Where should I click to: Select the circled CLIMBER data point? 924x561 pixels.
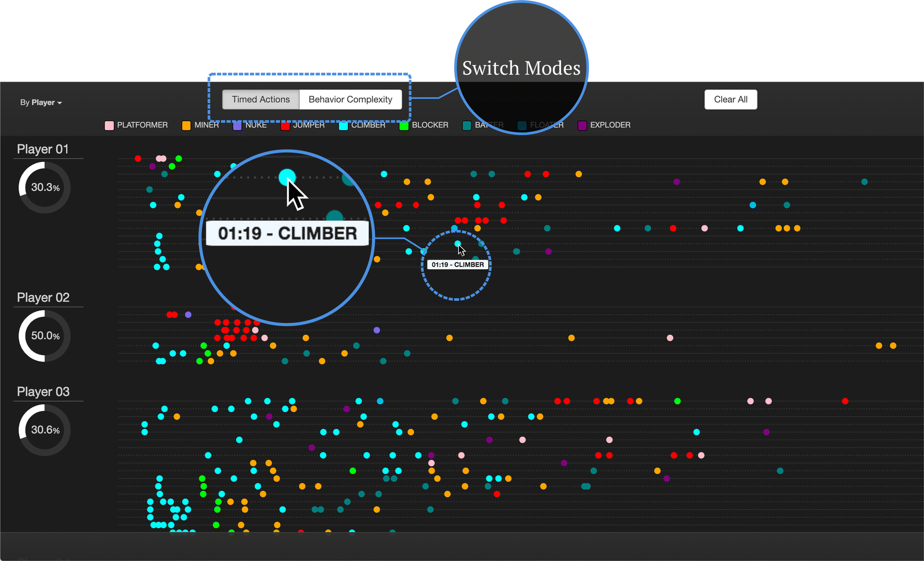(457, 244)
